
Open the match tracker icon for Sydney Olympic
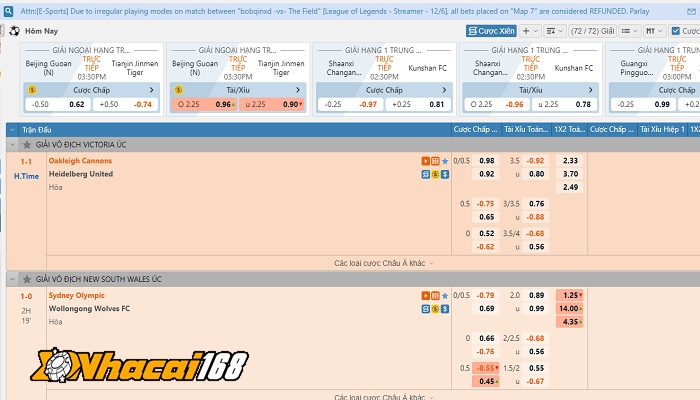pos(435,296)
